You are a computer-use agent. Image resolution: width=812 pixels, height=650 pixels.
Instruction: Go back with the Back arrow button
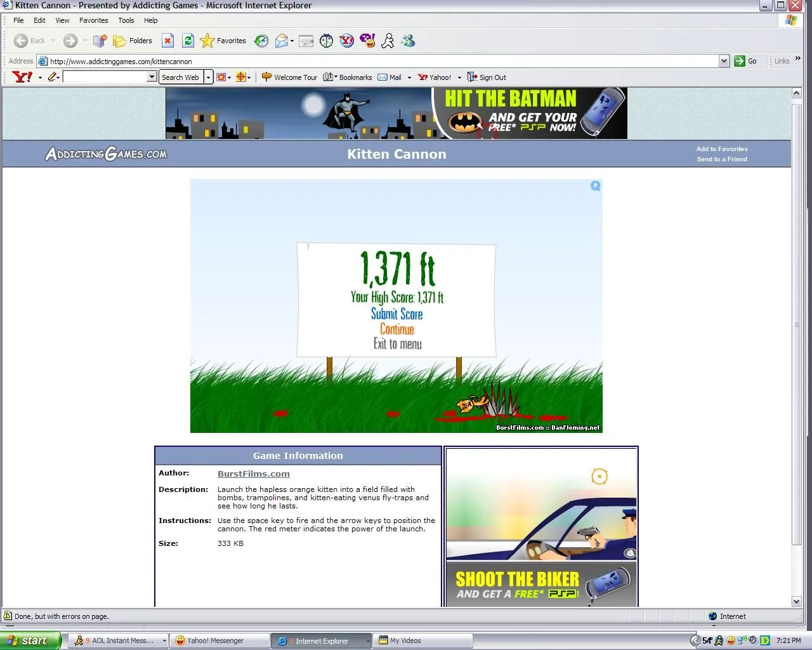point(30,41)
